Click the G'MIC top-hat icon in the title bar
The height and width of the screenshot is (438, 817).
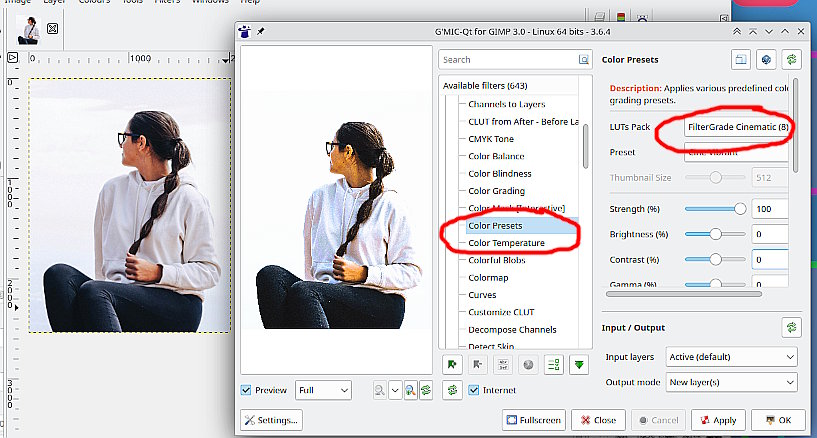[x=244, y=31]
